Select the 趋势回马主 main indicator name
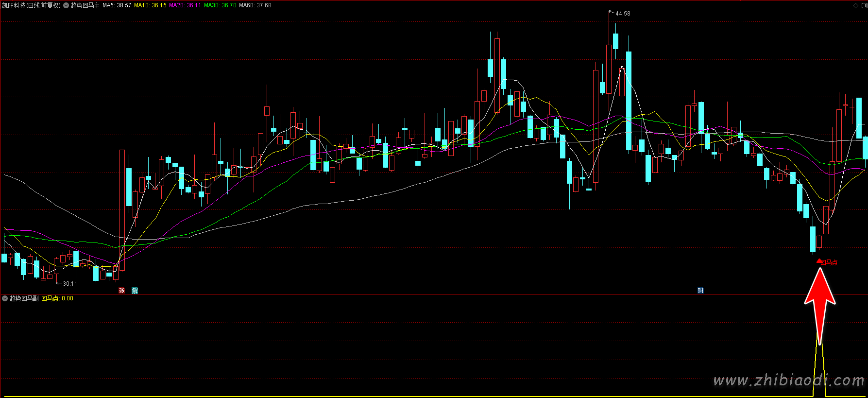The width and height of the screenshot is (868, 398). click(x=85, y=5)
